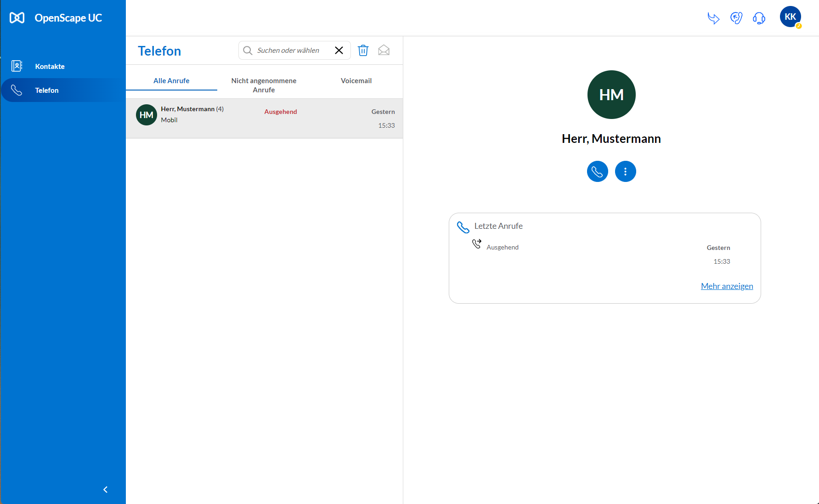Click the headset icon in header
The width and height of the screenshot is (819, 504).
[759, 18]
